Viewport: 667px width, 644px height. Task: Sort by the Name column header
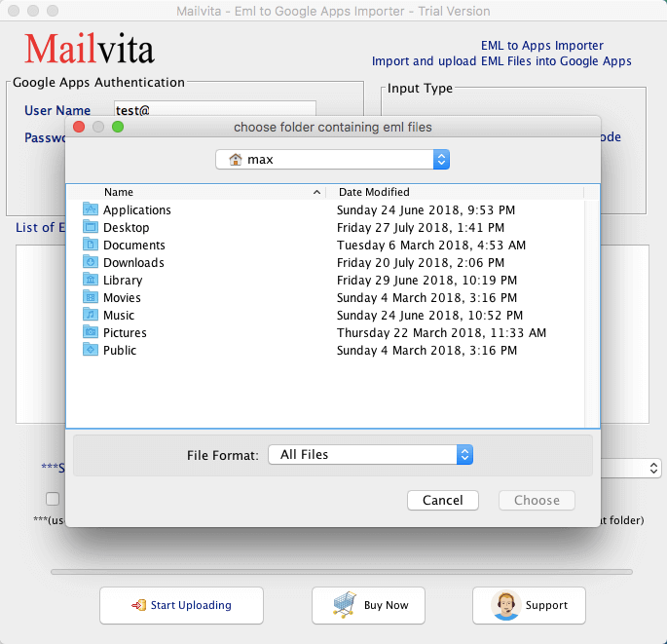(x=197, y=192)
